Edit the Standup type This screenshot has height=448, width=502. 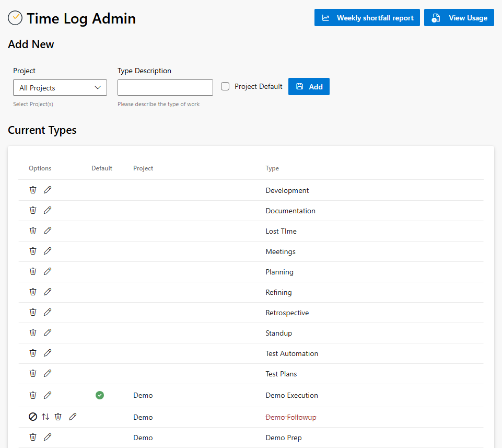point(48,332)
